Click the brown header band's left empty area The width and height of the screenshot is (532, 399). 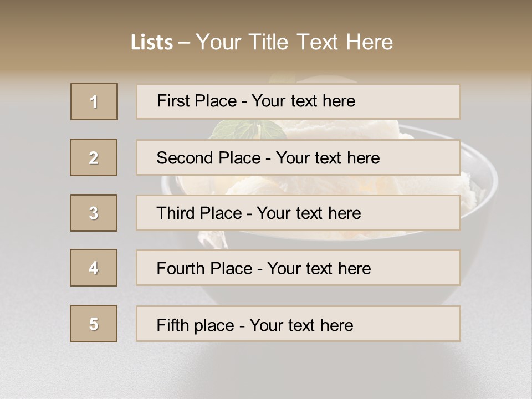tap(55, 39)
